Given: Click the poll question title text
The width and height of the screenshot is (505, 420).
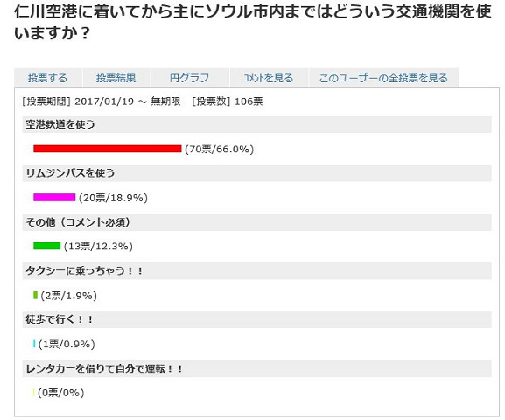Looking at the screenshot, I should pyautogui.click(x=252, y=22).
